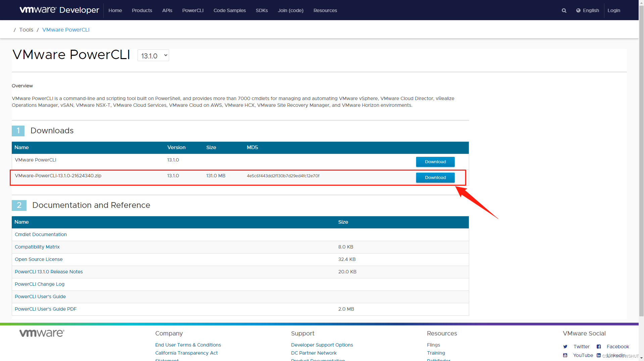Click the Documentation and Reference heading
Viewport: 644px width, 361px height.
(91, 205)
